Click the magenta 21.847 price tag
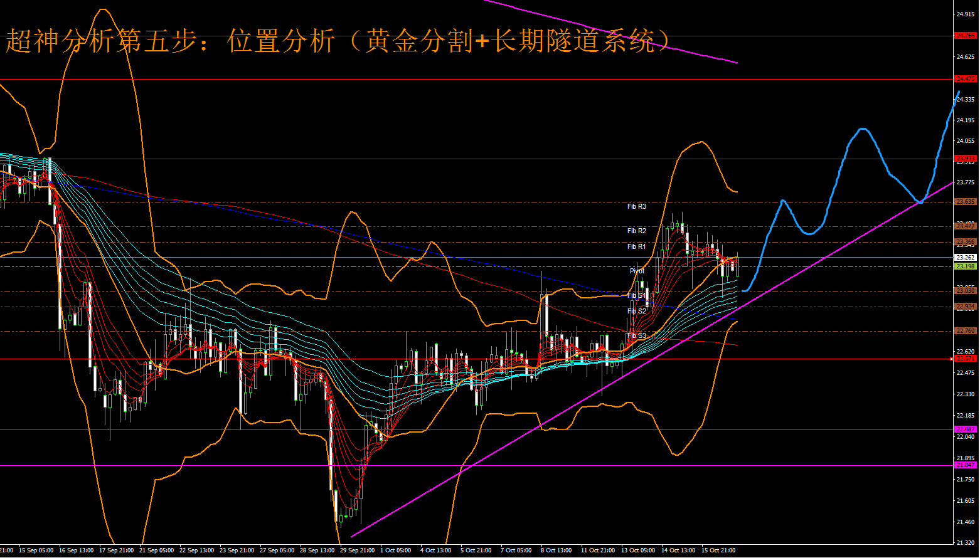This screenshot has height=558, width=980. click(965, 465)
